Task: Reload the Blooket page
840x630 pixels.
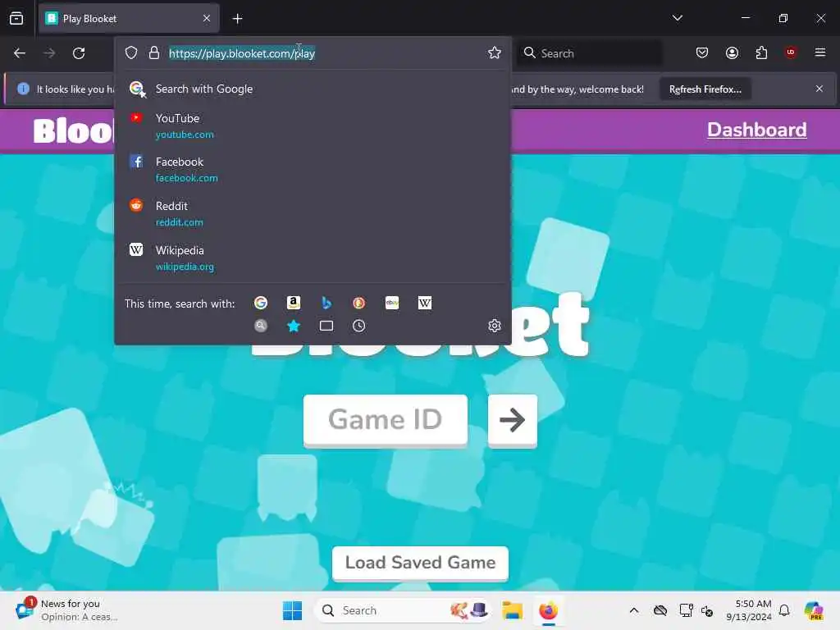Action: [x=79, y=53]
